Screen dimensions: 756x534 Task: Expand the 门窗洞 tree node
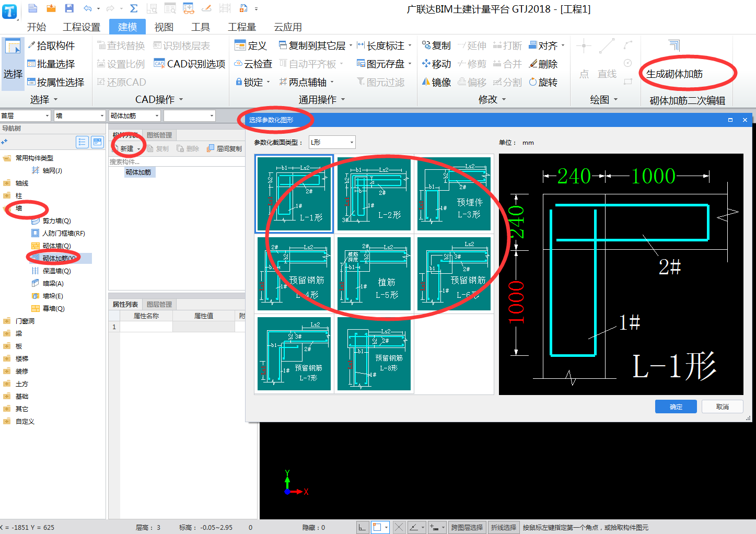6,321
